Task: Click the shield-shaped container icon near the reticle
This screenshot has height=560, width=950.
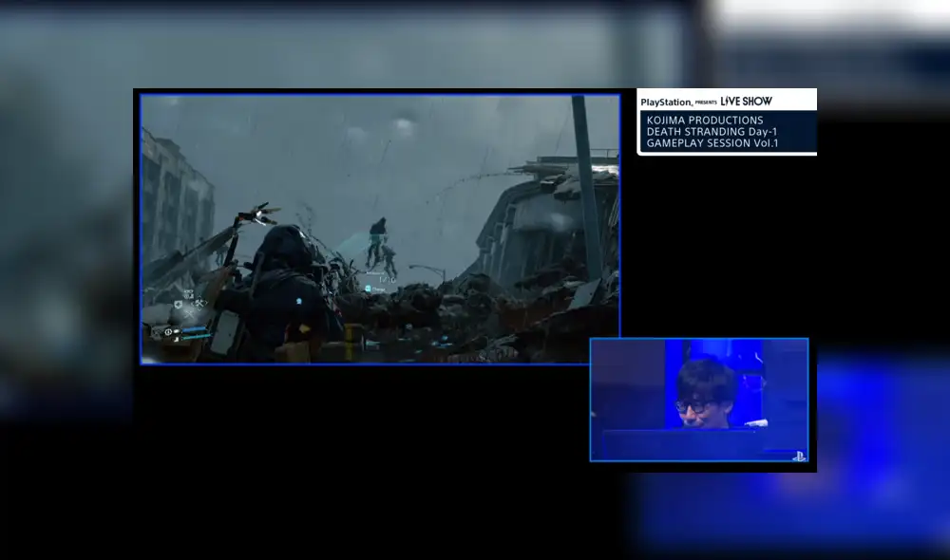Action: [x=179, y=305]
